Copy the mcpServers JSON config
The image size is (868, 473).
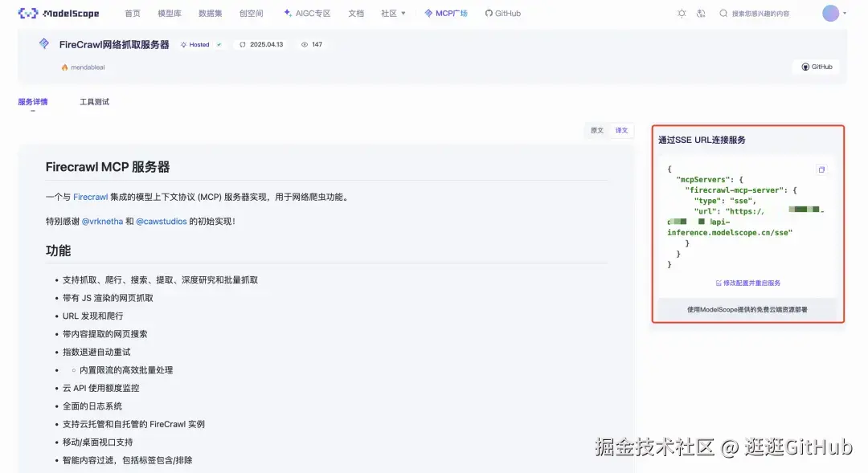(821, 169)
